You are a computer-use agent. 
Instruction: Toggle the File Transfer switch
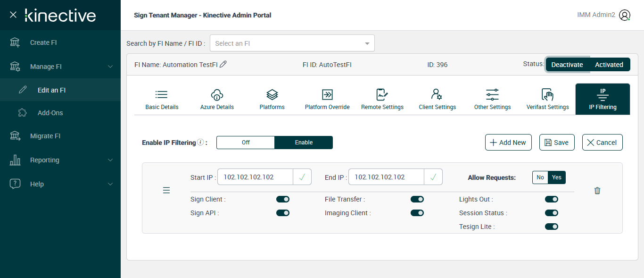point(417,199)
